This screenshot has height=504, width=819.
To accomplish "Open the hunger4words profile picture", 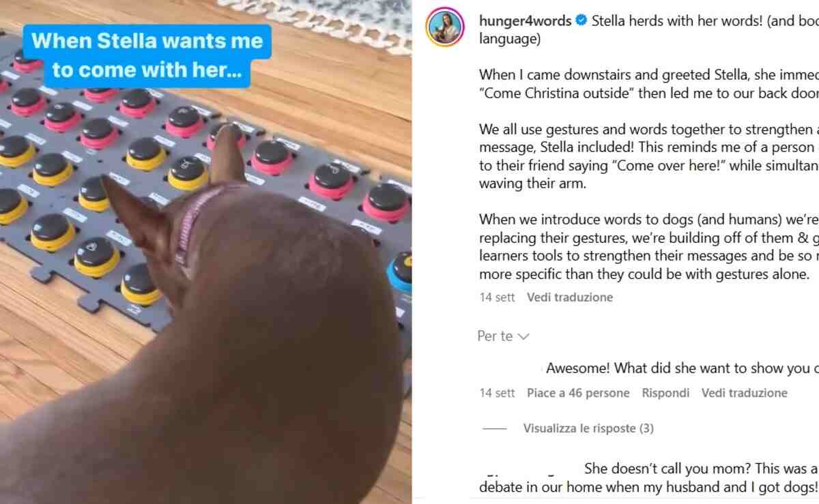I will click(x=445, y=28).
